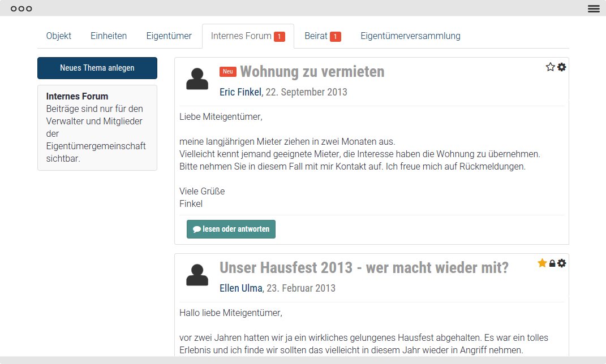Viewport: 606px width, 364px height.
Task: Click the 'Neu' badge on first post
Action: 227,72
